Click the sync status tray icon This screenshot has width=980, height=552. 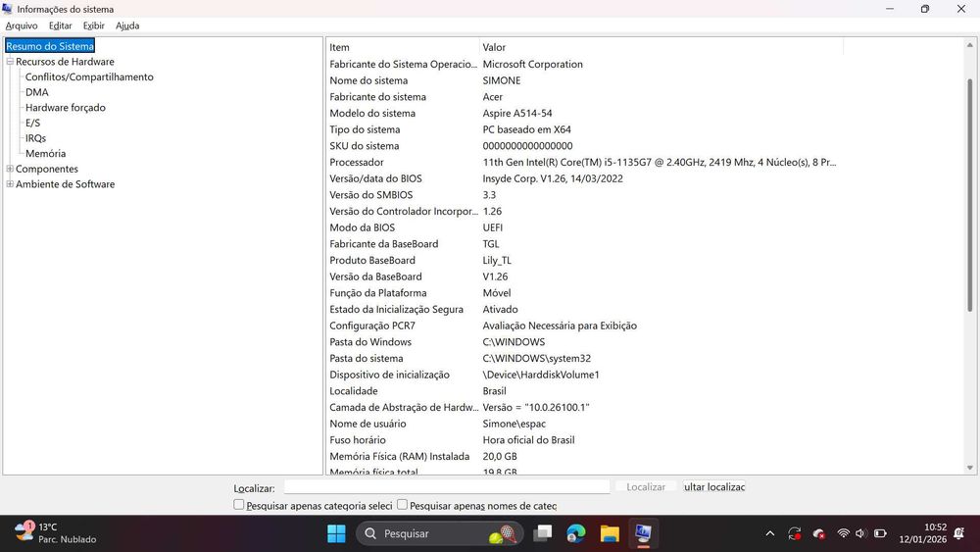click(x=795, y=533)
